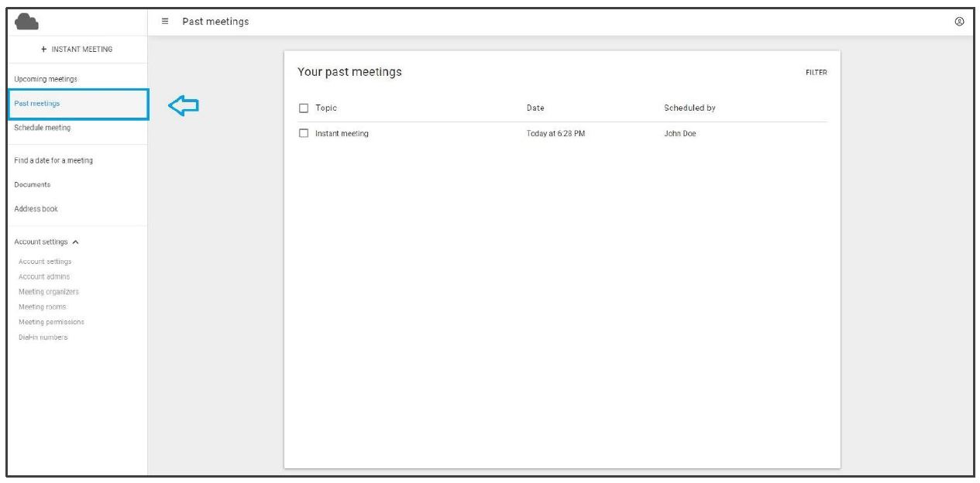The height and width of the screenshot is (483, 980).
Task: Click the cloud logo icon
Action: (26, 22)
